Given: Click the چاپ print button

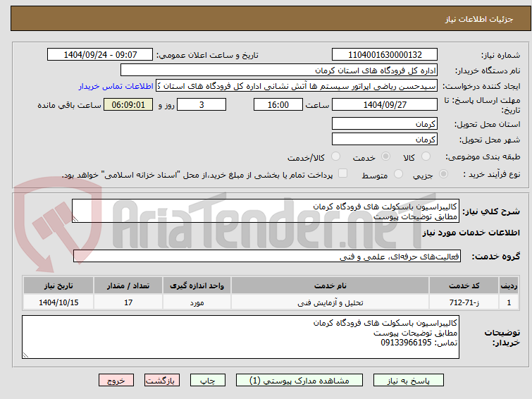Looking at the screenshot, I should 208,381.
